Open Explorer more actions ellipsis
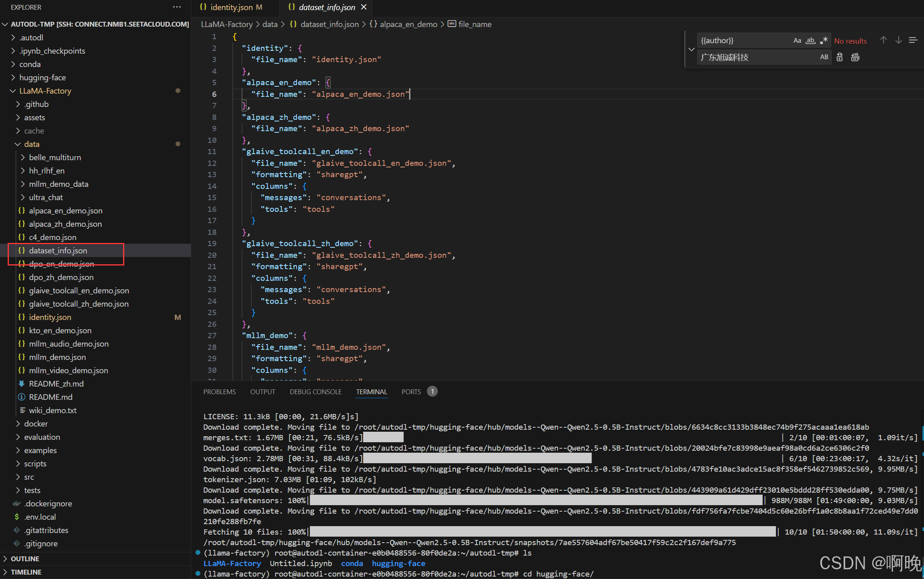This screenshot has width=924, height=579. click(177, 7)
